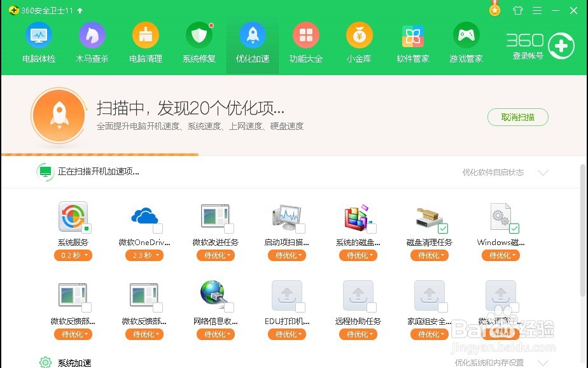Screen dimensions: 588x368
Task: Check the 启动项扫描 checkbox
Action: pyautogui.click(x=300, y=228)
